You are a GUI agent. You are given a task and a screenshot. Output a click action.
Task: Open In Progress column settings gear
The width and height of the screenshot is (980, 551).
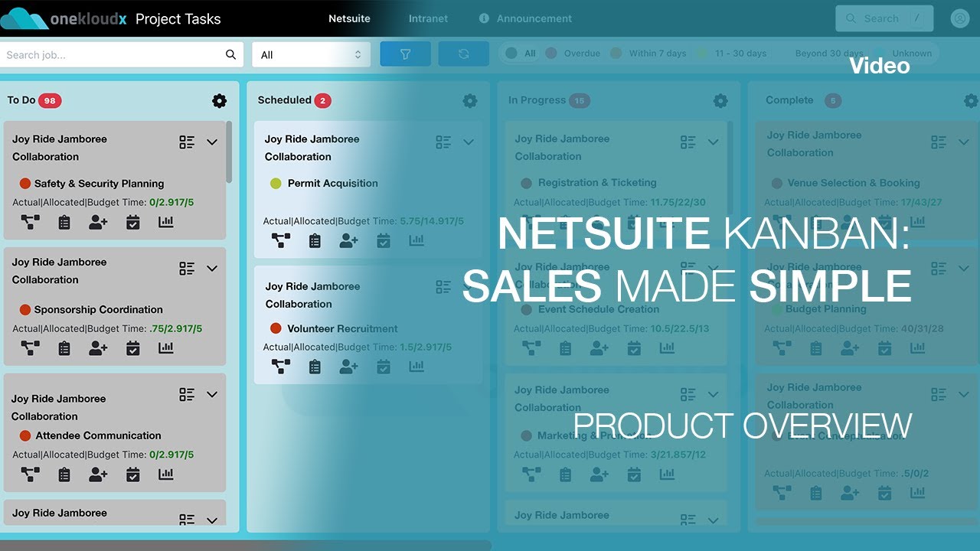click(x=720, y=101)
